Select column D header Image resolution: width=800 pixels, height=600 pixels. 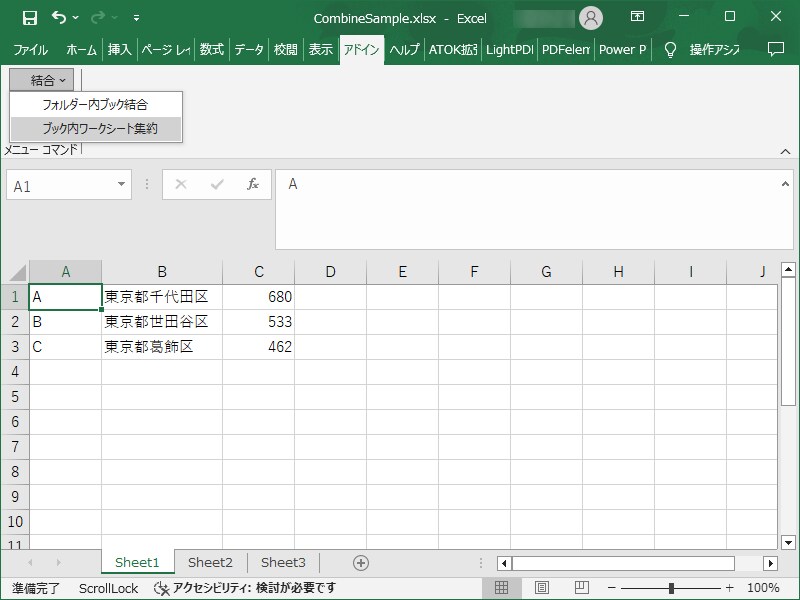[331, 272]
